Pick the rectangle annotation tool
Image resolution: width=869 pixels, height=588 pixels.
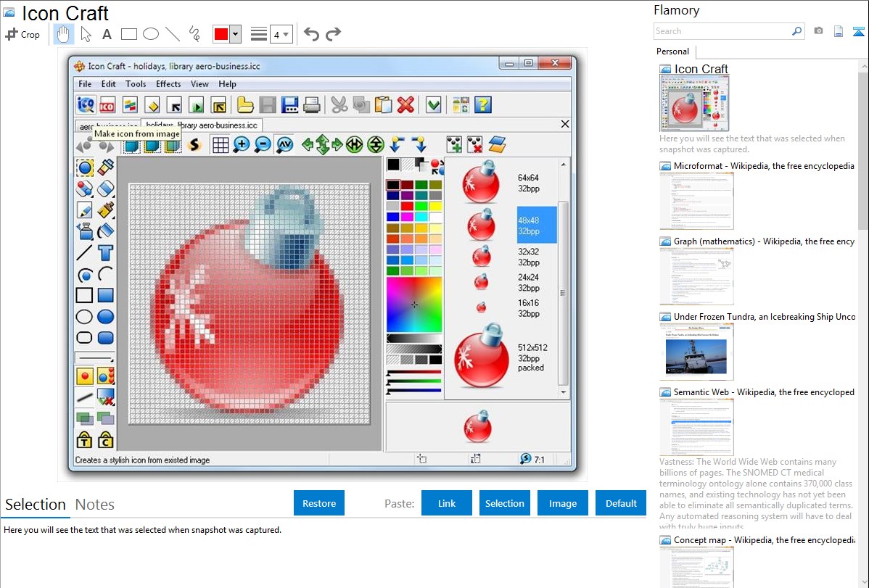tap(128, 34)
